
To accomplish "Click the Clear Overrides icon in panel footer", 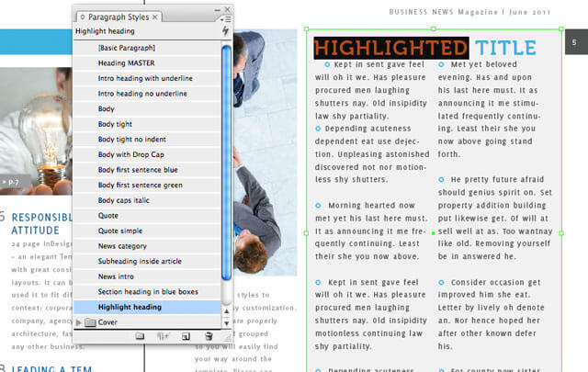I will point(164,336).
